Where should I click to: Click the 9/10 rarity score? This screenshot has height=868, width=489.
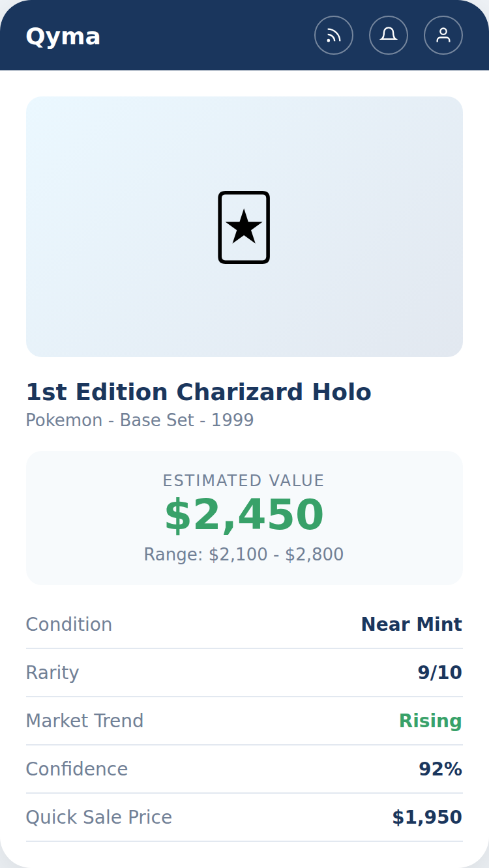point(440,673)
